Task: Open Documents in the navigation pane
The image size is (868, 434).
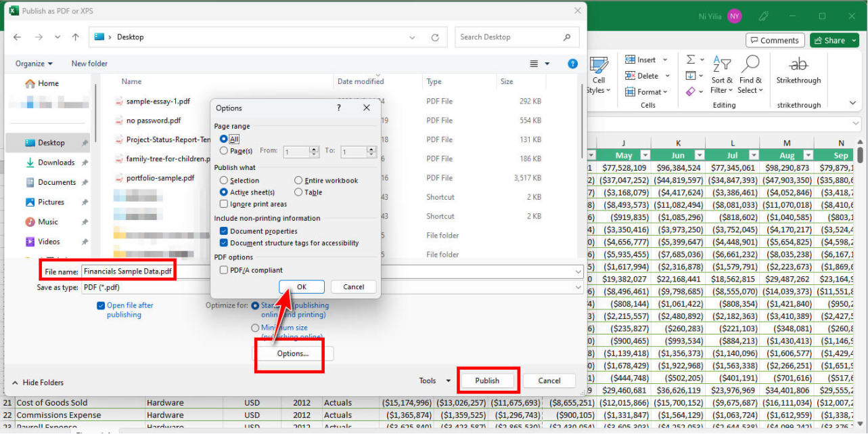Action: [x=51, y=182]
